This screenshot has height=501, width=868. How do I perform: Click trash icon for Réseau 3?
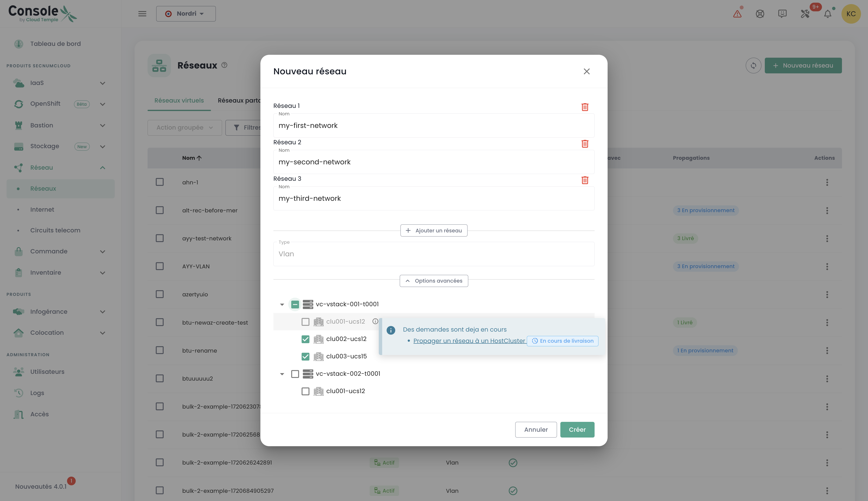click(x=585, y=180)
